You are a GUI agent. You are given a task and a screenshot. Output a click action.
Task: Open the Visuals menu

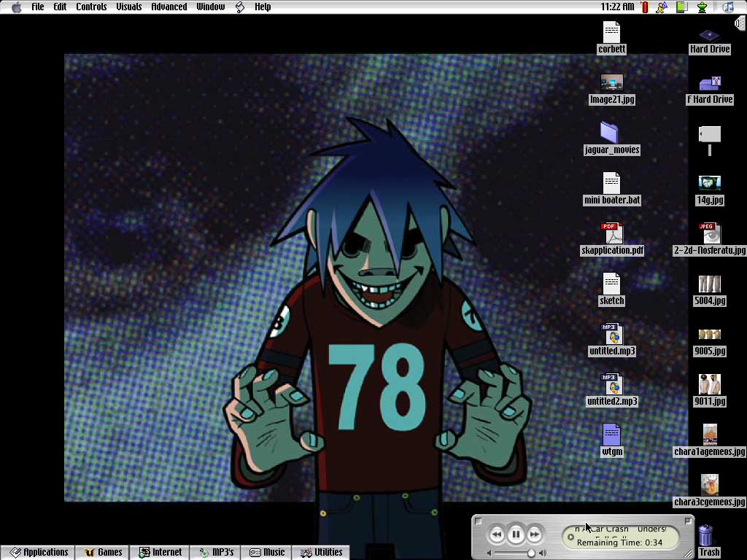coord(129,7)
